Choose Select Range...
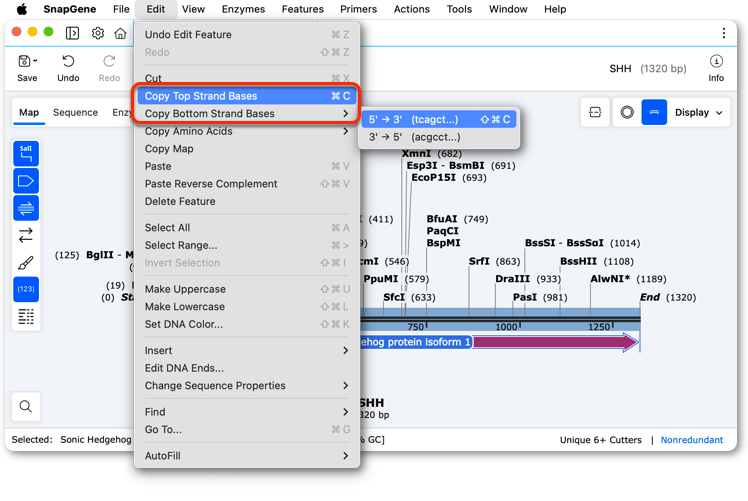Viewport: 748px width, 501px height. [247, 245]
